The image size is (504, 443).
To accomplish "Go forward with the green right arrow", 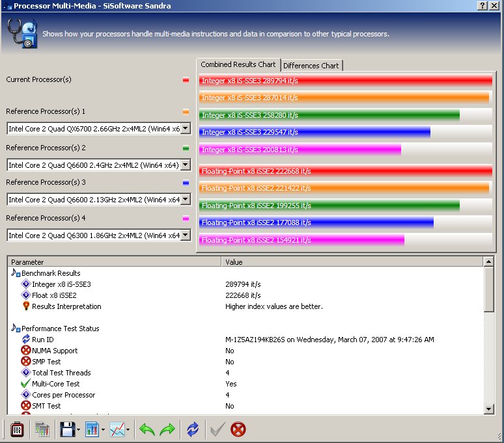I will coord(167,429).
